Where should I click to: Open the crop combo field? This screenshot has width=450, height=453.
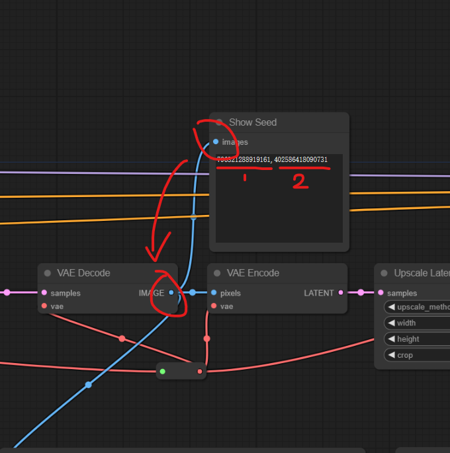pyautogui.click(x=417, y=355)
